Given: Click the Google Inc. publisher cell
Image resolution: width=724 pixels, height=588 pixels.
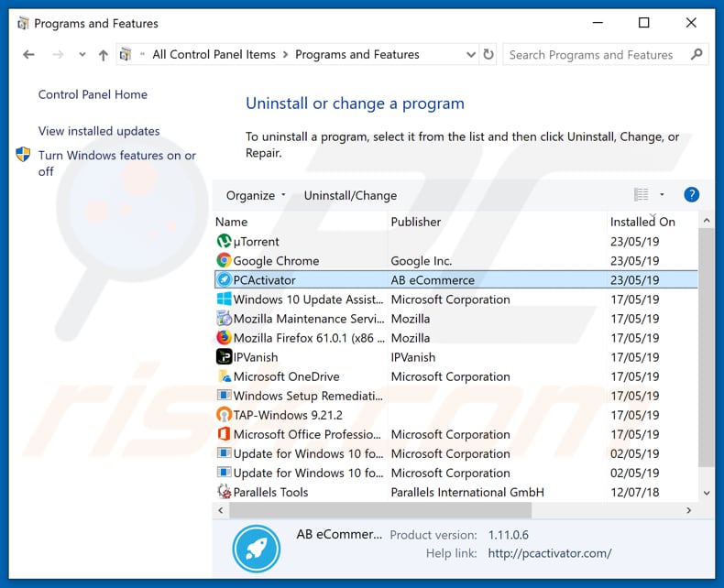Looking at the screenshot, I should click(x=421, y=261).
